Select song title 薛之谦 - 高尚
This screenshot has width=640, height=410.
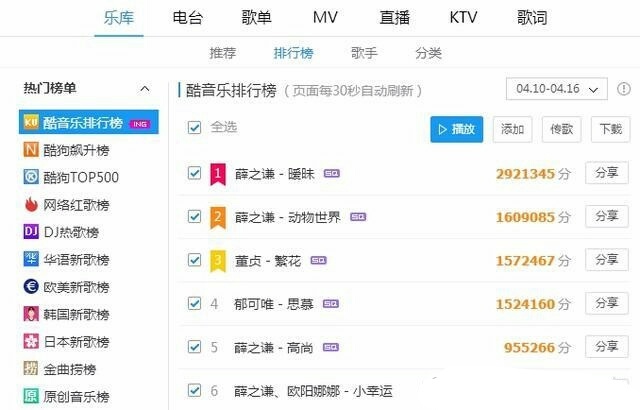pyautogui.click(x=274, y=348)
